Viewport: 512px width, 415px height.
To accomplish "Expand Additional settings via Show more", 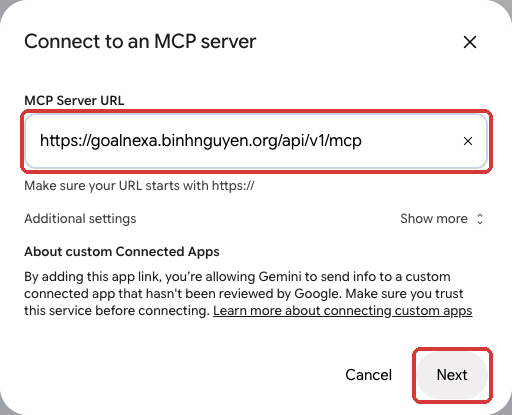I will pyautogui.click(x=442, y=219).
